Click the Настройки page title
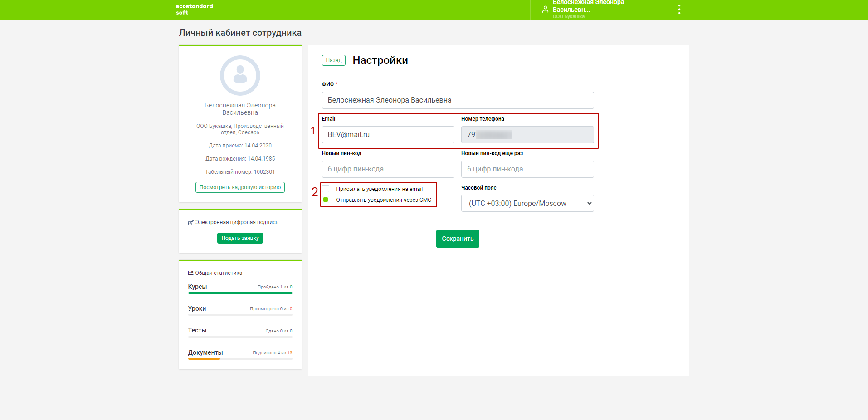The image size is (868, 420). tap(380, 60)
